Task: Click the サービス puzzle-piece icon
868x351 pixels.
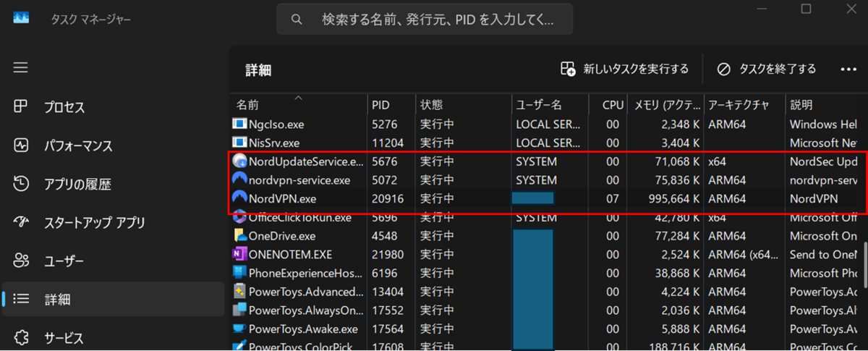Action: tap(21, 337)
